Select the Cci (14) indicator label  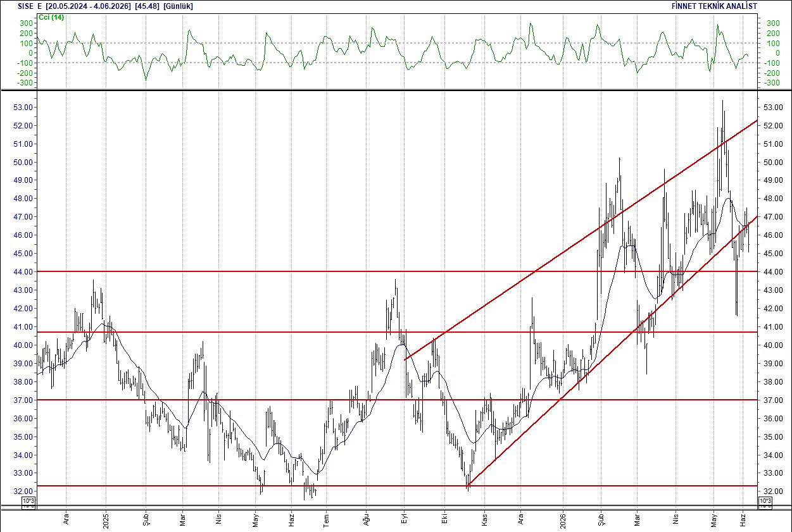tap(53, 17)
